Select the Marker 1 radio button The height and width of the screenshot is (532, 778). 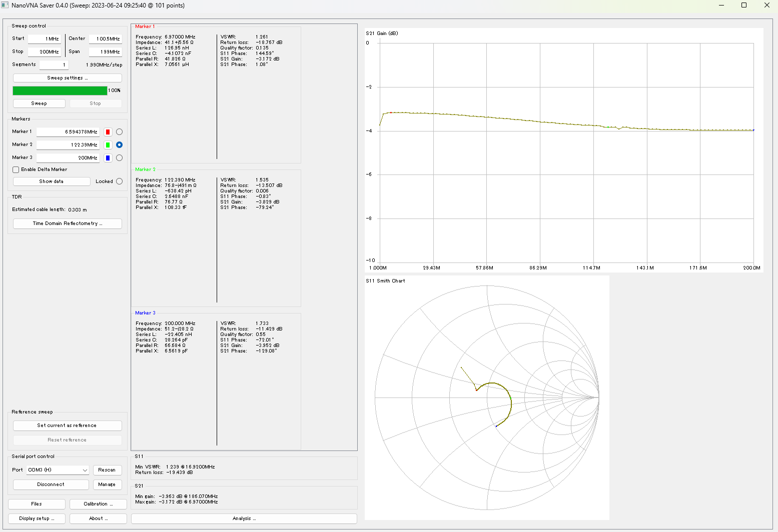coord(119,132)
